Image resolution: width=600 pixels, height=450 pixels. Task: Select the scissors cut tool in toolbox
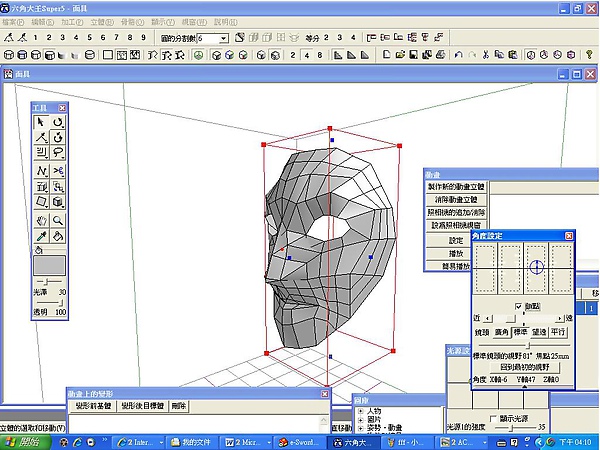(x=58, y=171)
